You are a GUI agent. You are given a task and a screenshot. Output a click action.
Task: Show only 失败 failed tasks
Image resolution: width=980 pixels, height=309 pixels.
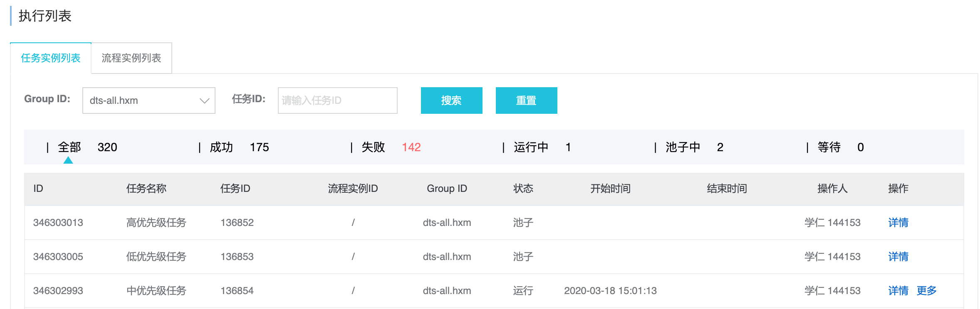coord(373,147)
